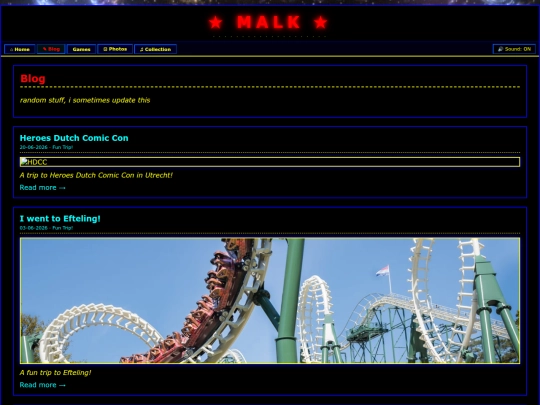Click 'A trip to Heroes Dutch Comic Con in Utrecht!'
540x405 pixels.
96,175
